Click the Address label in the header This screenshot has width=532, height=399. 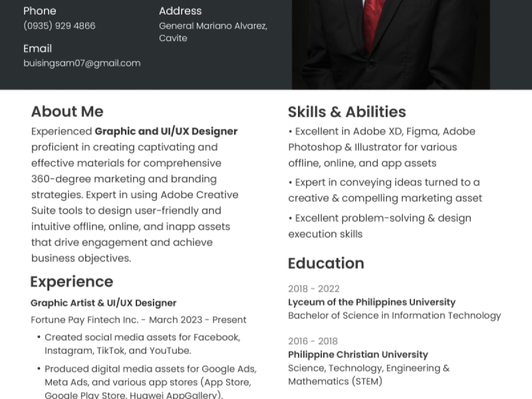(x=180, y=11)
